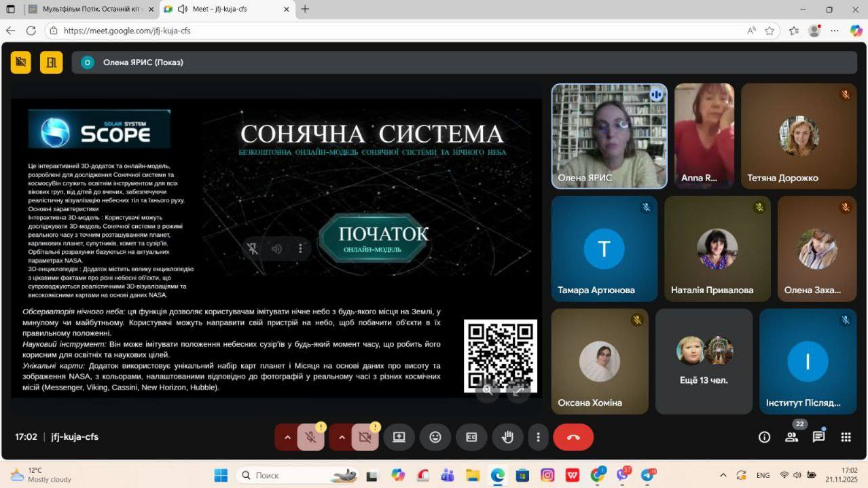Toggle the disabled camera button

(x=365, y=438)
